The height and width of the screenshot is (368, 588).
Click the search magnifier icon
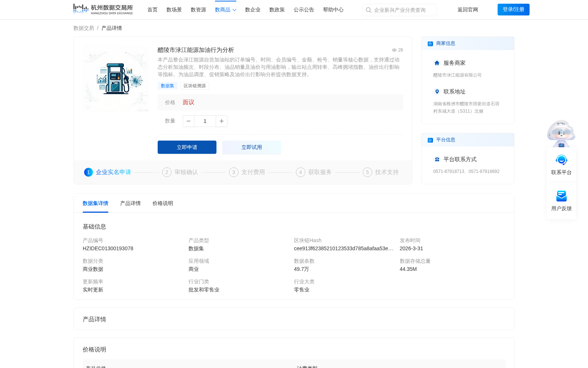click(x=369, y=10)
